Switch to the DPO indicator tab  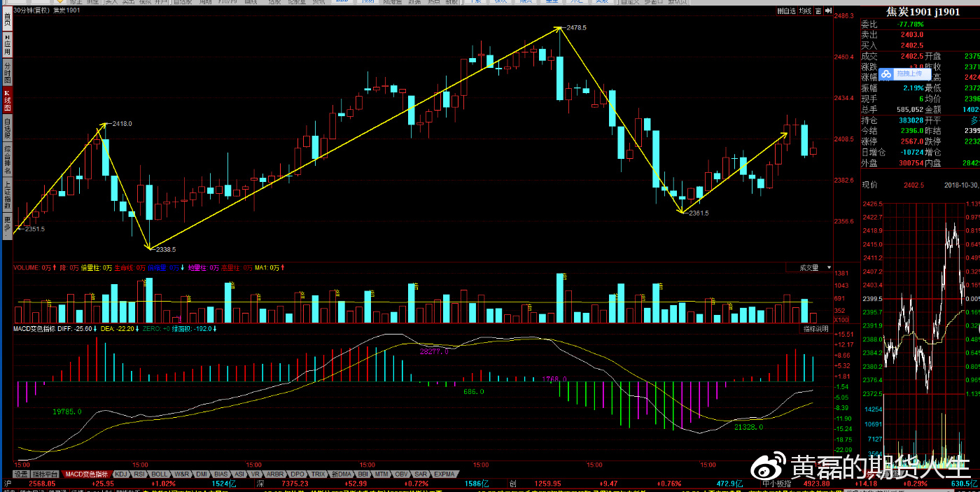[297, 474]
